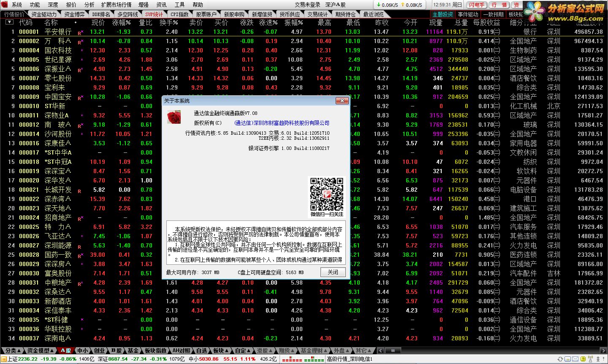Click the refresh arrows icon in status bar
608x364 pixels.
(x=560, y=359)
